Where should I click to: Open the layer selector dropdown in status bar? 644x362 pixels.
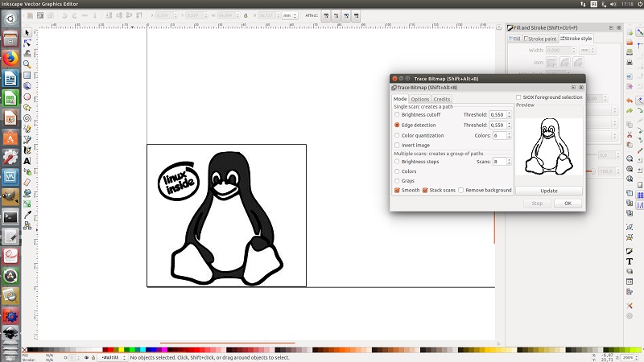(112, 357)
